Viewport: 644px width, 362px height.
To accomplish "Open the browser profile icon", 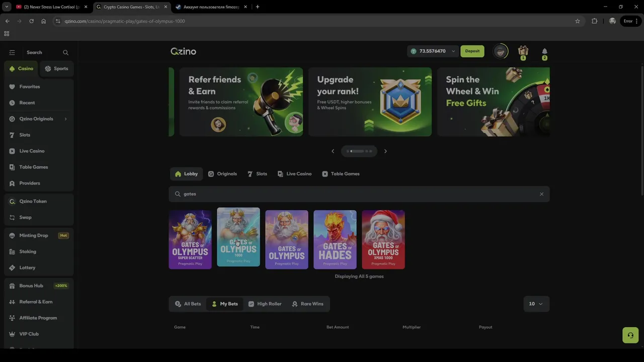I will click(612, 21).
